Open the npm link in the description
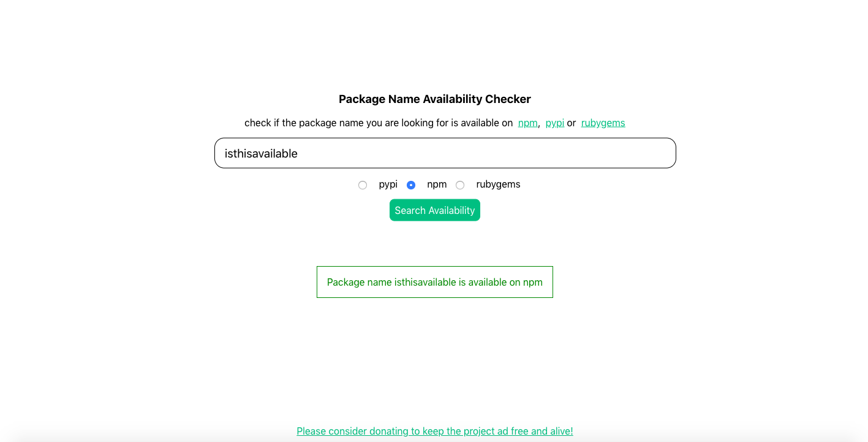The height and width of the screenshot is (442, 868). coord(527,123)
